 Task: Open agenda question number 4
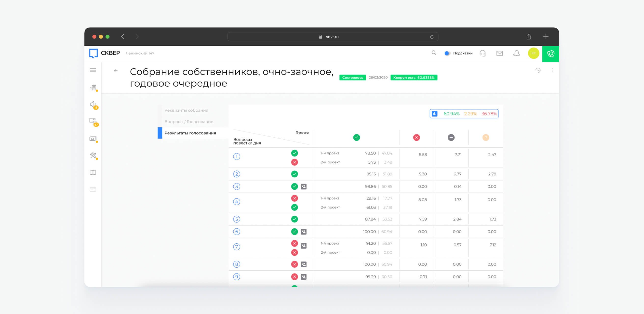tap(237, 202)
